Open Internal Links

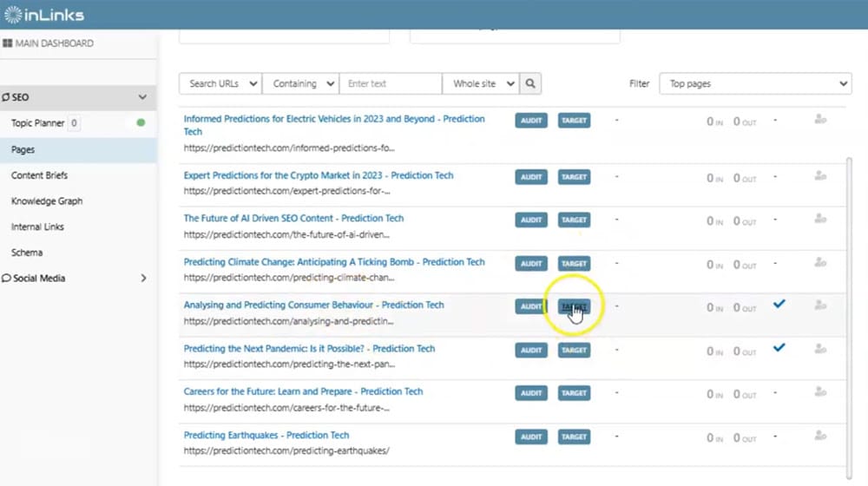pos(37,227)
